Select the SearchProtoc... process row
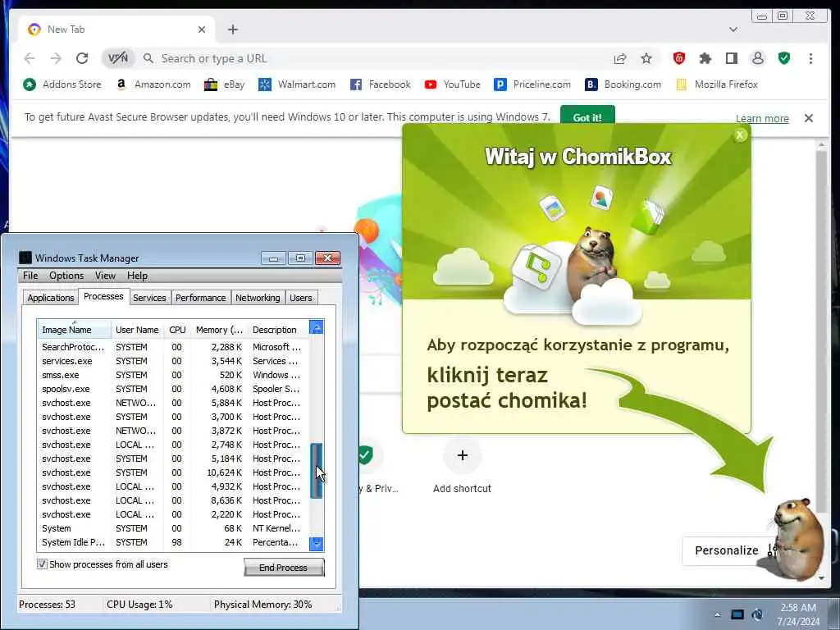The height and width of the screenshot is (630, 840). coord(172,347)
